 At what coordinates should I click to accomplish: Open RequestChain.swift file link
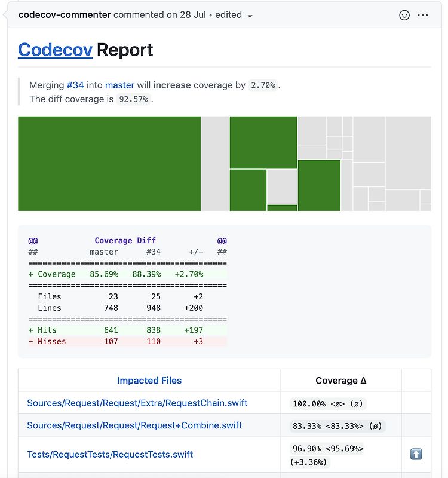[x=137, y=403]
